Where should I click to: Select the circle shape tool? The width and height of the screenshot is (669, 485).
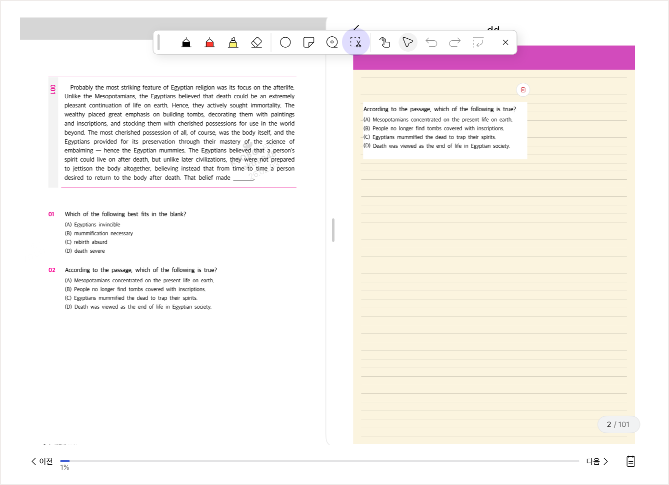[x=285, y=43]
